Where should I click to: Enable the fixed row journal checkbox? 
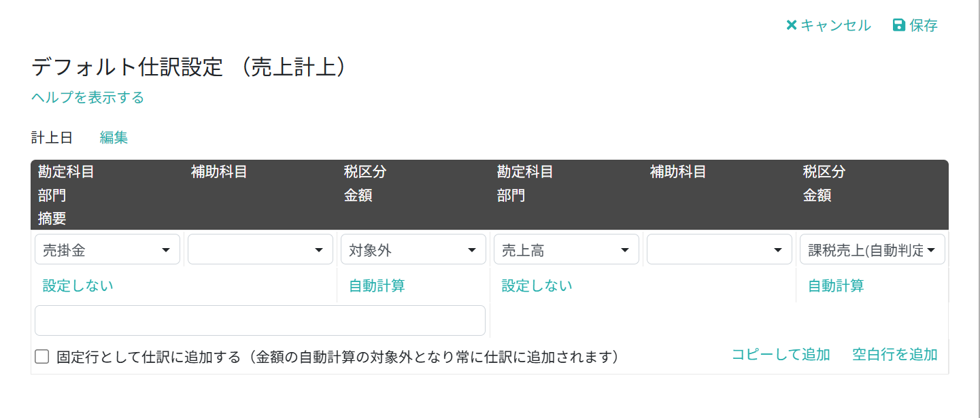tap(41, 357)
